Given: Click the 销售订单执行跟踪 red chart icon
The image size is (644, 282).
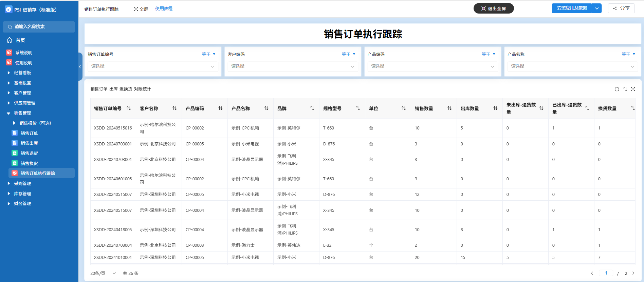Looking at the screenshot, I should point(15,173).
